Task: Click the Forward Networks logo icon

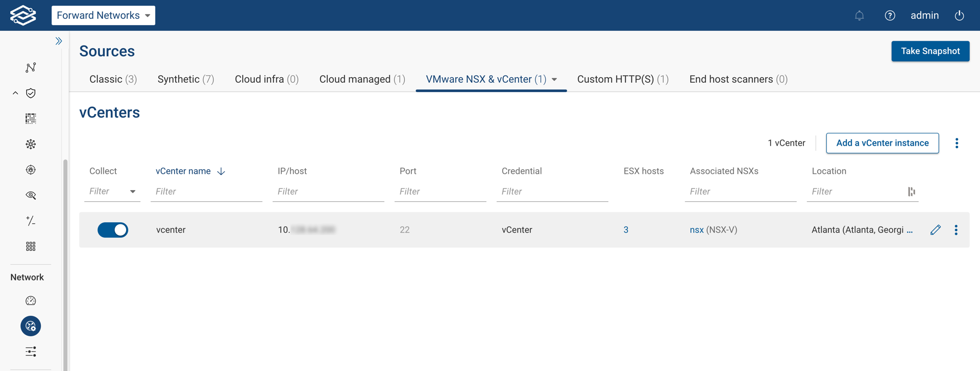Action: coord(23,15)
